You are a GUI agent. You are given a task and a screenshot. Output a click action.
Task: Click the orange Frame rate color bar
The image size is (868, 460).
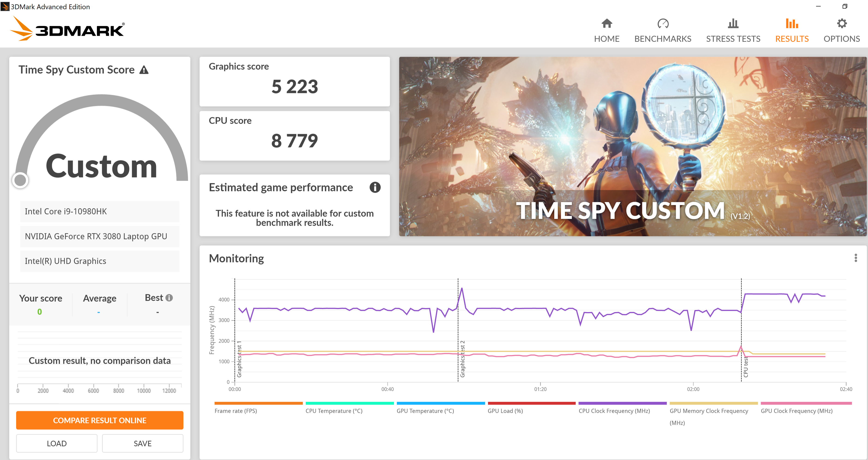258,403
